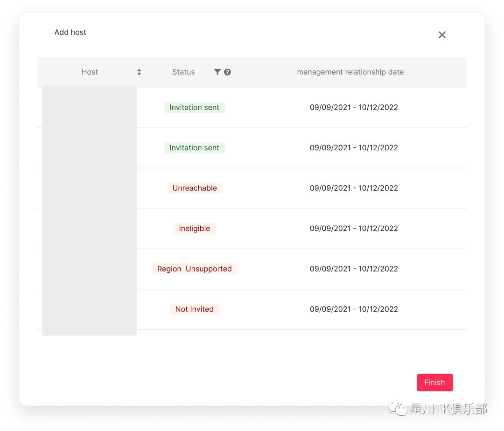
Task: Click the date range in the Region Unsupported row
Action: click(x=354, y=269)
